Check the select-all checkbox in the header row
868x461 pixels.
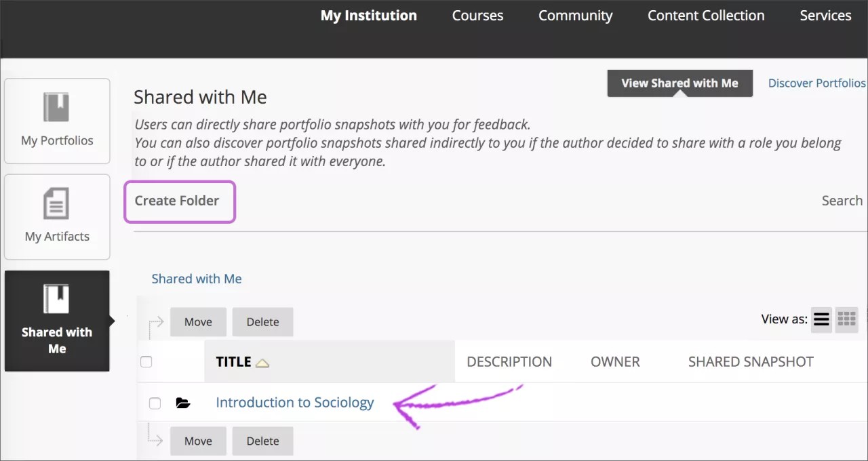146,362
